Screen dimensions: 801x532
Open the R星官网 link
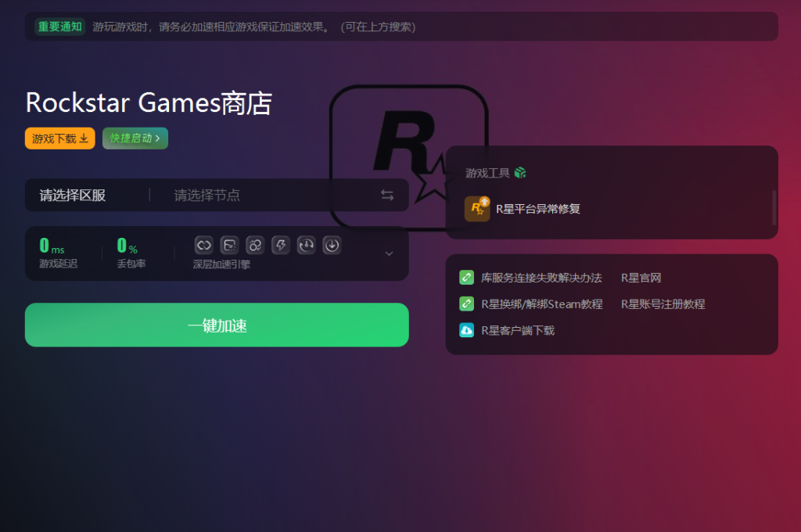pos(641,278)
